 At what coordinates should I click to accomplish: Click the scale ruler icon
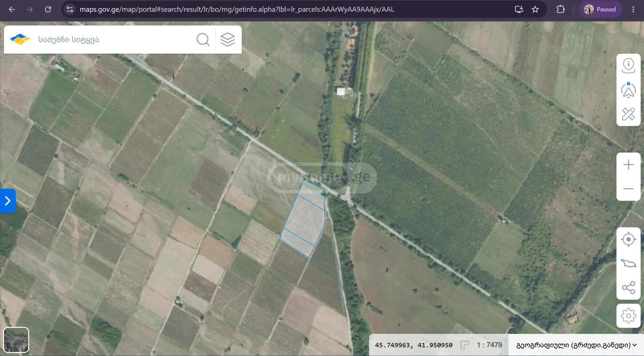click(x=465, y=345)
